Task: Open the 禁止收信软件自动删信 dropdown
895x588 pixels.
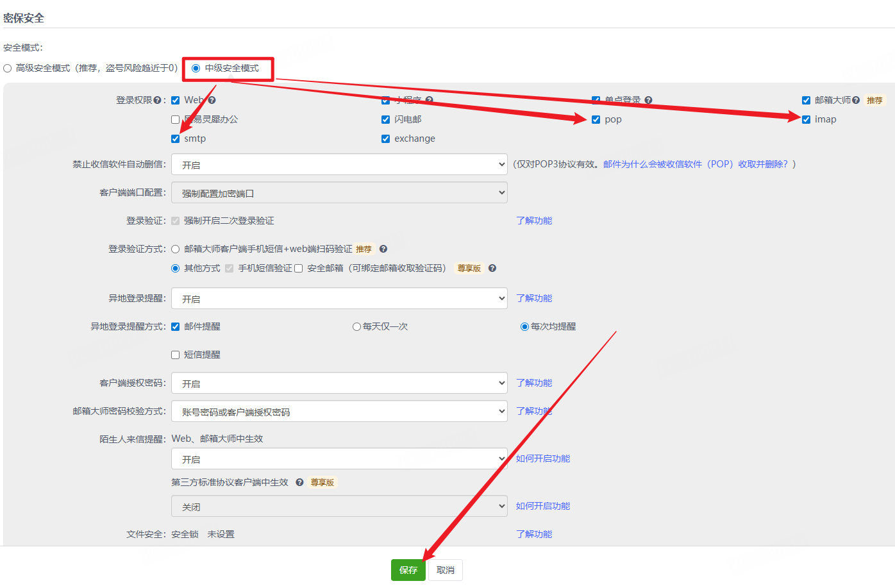Action: 339,165
